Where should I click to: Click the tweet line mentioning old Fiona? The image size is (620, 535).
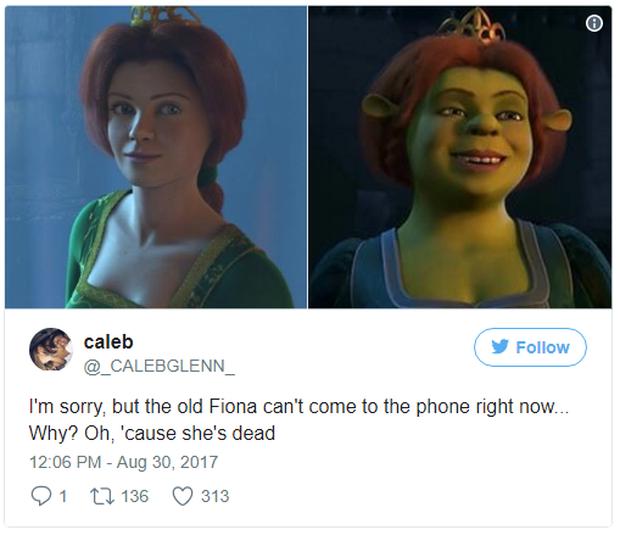pos(299,406)
